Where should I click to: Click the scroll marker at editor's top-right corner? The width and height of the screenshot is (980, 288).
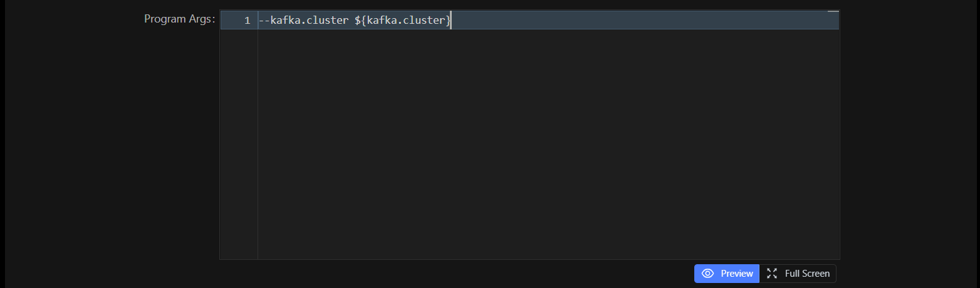pos(833,12)
